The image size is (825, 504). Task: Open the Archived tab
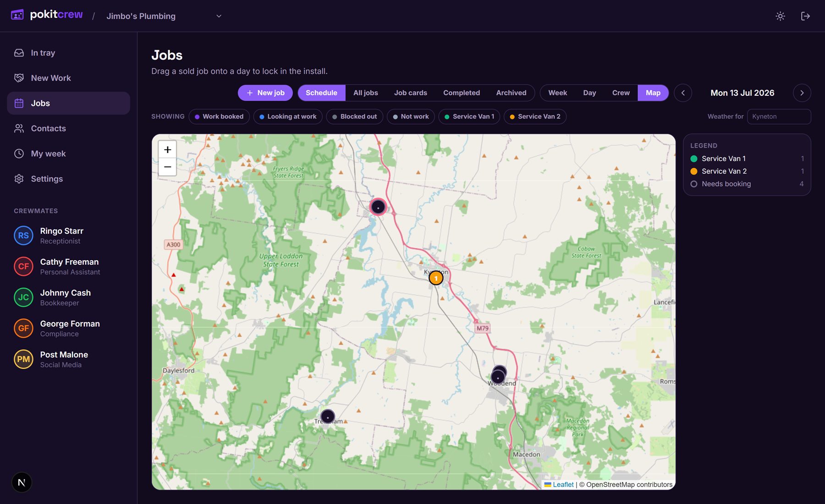click(x=511, y=93)
